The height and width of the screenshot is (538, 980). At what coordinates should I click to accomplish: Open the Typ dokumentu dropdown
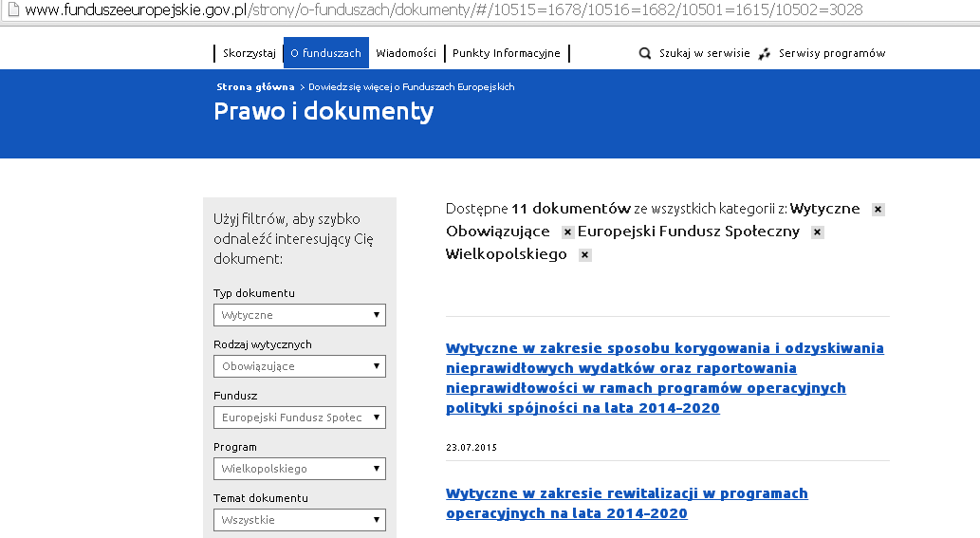pyautogui.click(x=300, y=315)
